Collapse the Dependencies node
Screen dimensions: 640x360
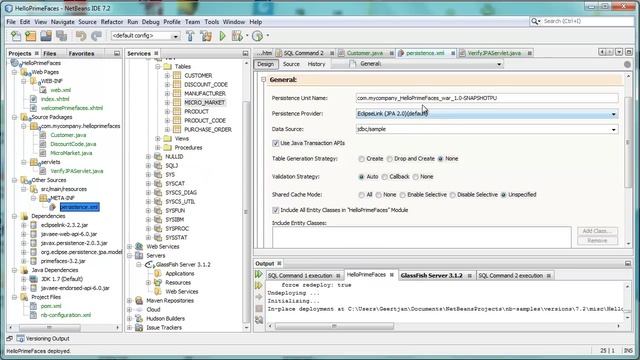pyautogui.click(x=14, y=216)
